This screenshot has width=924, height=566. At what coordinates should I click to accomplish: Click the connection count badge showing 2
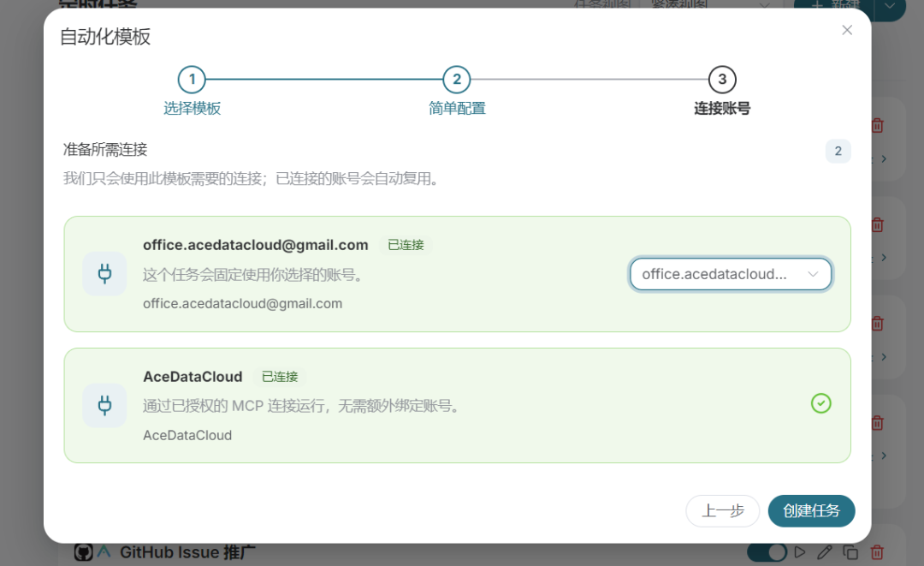[838, 151]
